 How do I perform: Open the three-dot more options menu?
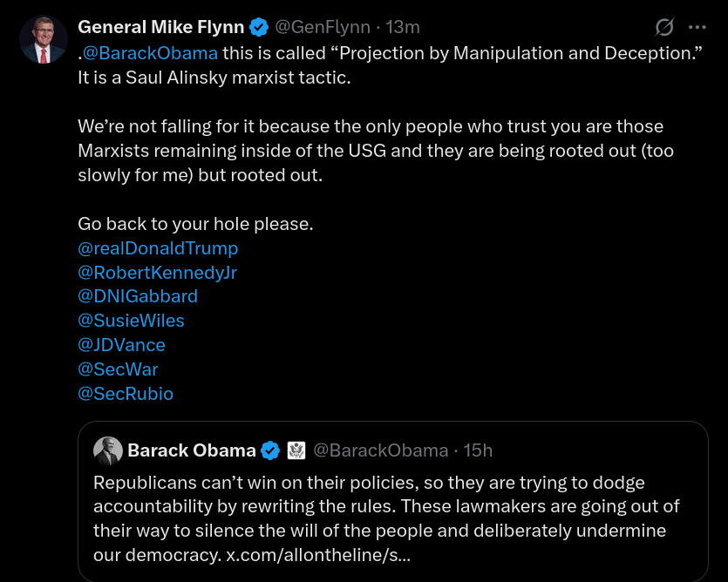tap(697, 27)
